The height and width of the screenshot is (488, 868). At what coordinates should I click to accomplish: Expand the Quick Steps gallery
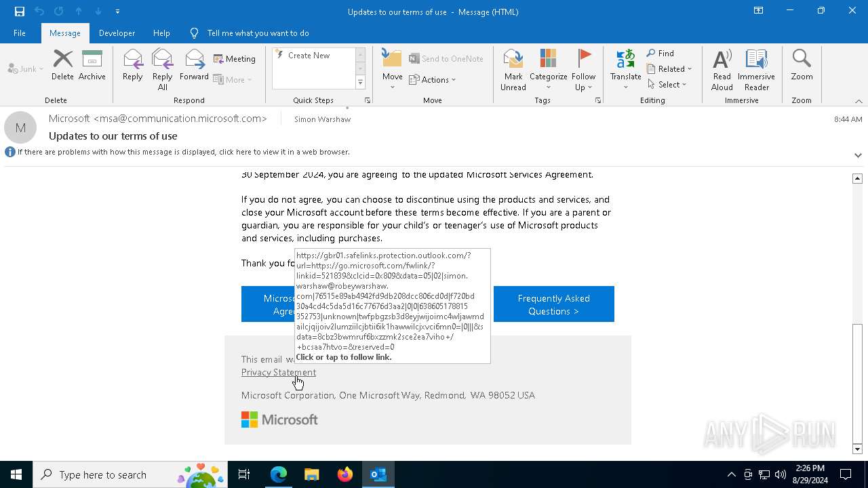pyautogui.click(x=360, y=83)
